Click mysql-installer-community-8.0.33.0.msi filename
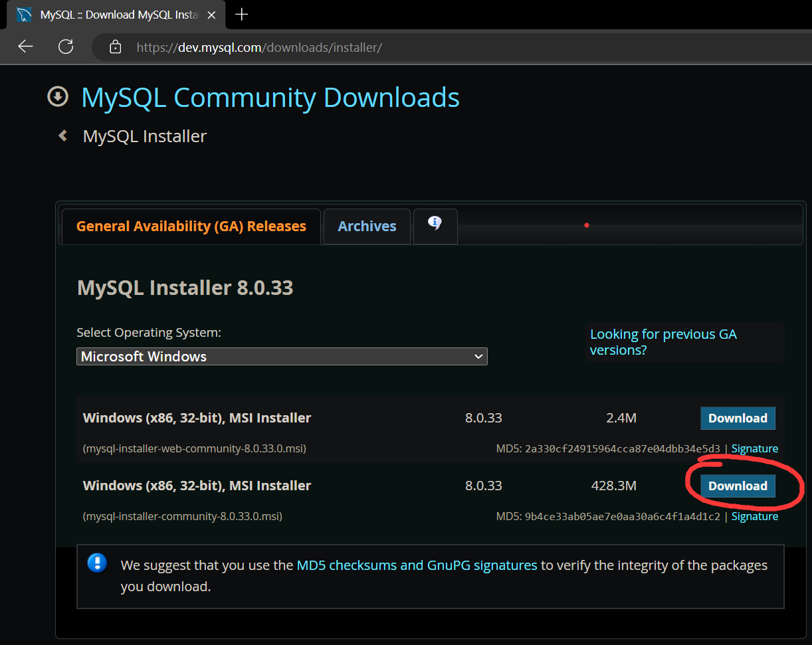 click(x=182, y=517)
